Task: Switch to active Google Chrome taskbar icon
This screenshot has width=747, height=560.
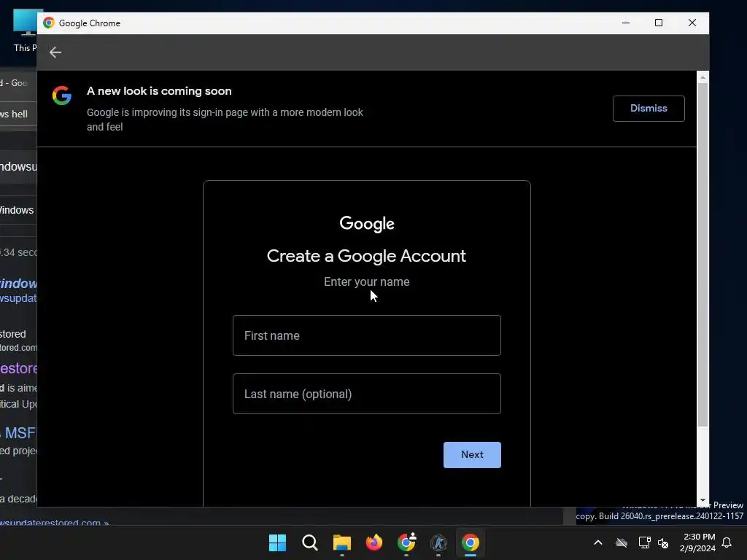Action: pyautogui.click(x=471, y=542)
